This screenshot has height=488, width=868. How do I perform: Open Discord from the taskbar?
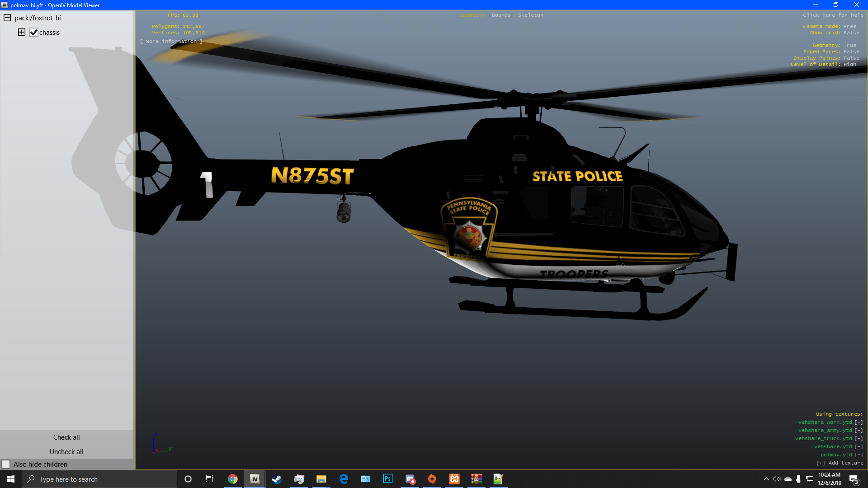tap(410, 479)
